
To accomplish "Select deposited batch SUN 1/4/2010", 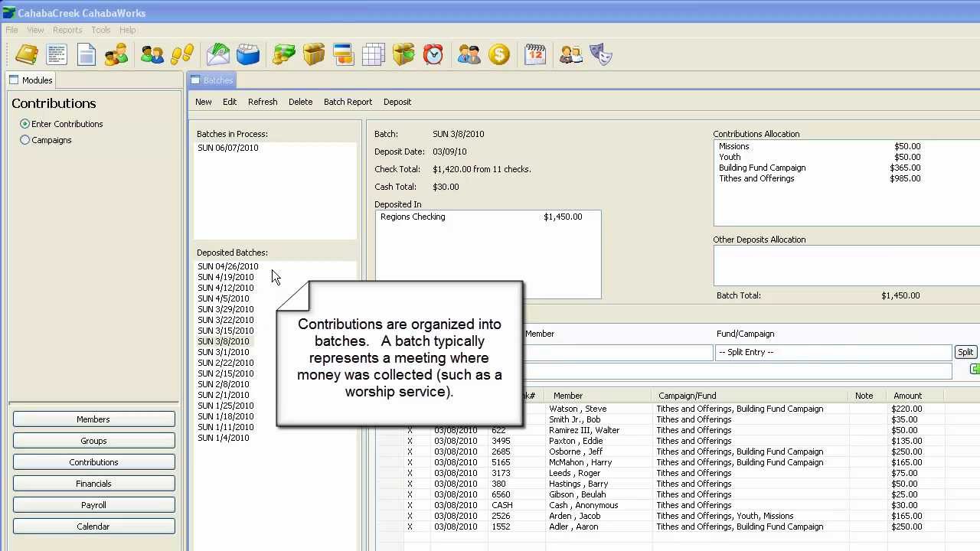I will tap(224, 438).
